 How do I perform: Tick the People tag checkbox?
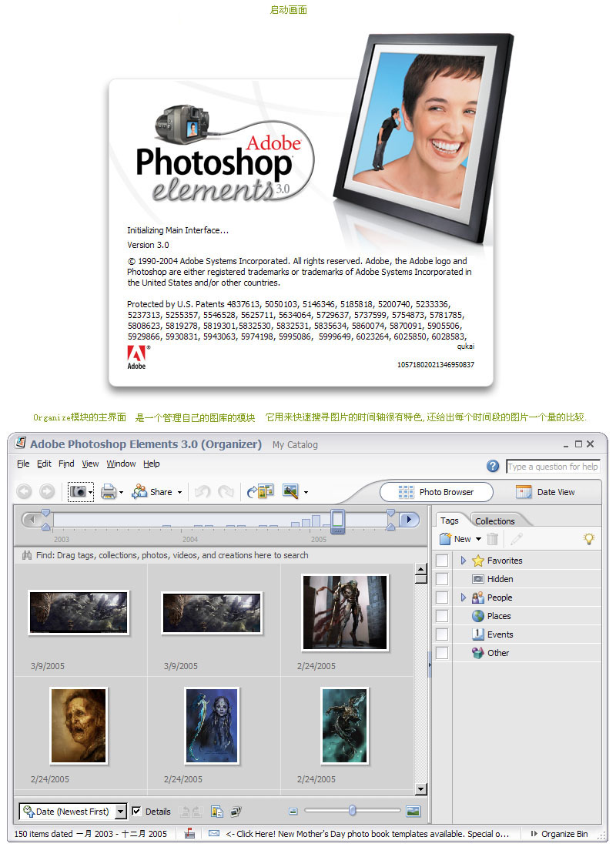tap(442, 597)
